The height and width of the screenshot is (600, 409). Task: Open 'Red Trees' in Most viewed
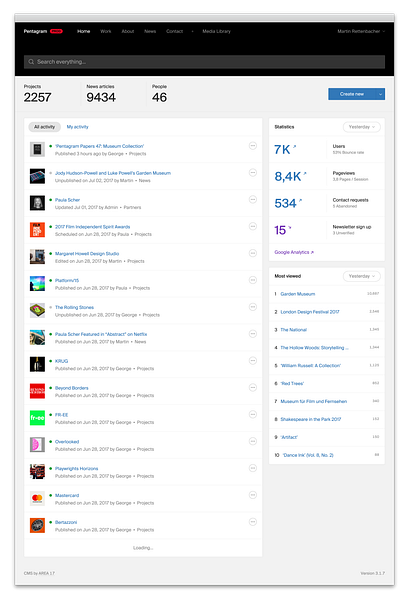(292, 383)
